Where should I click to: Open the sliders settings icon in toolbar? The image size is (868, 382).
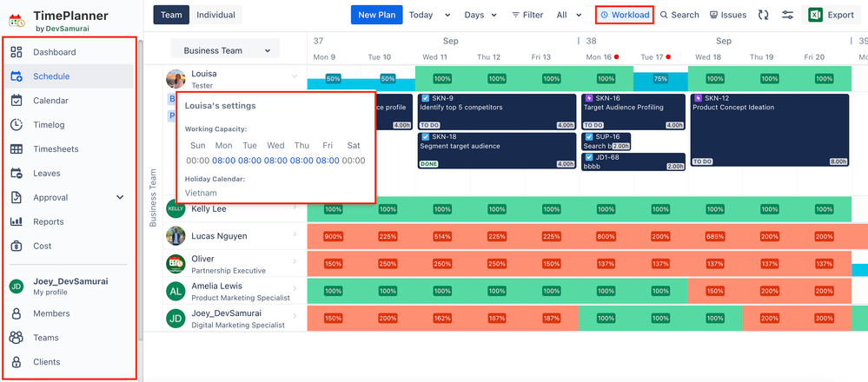tap(788, 15)
